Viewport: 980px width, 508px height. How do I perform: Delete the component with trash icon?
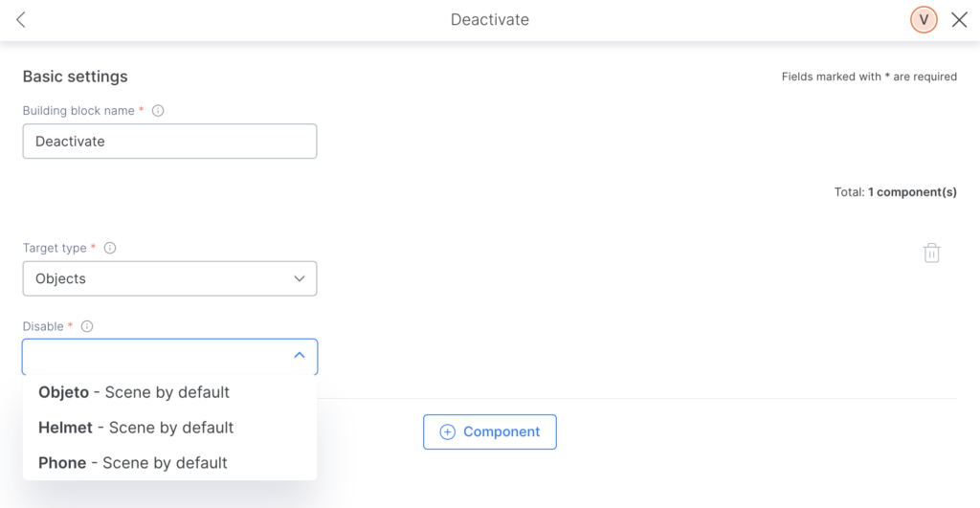click(x=931, y=254)
